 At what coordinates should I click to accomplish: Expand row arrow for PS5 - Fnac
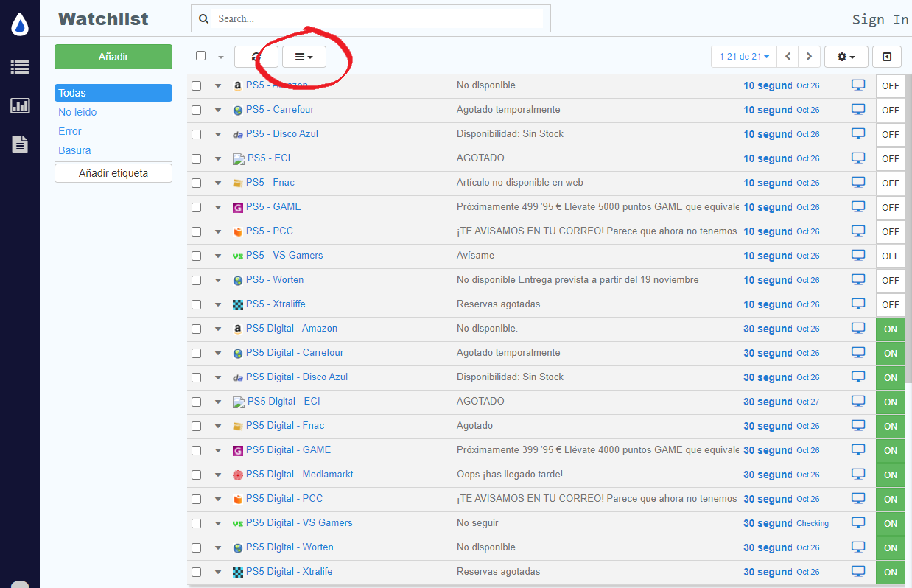pyautogui.click(x=218, y=183)
